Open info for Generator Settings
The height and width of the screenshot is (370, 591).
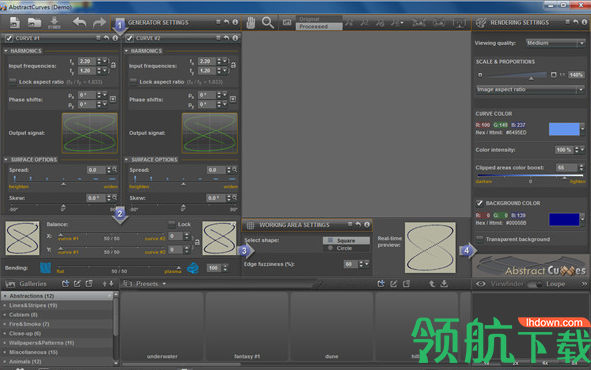pos(235,22)
